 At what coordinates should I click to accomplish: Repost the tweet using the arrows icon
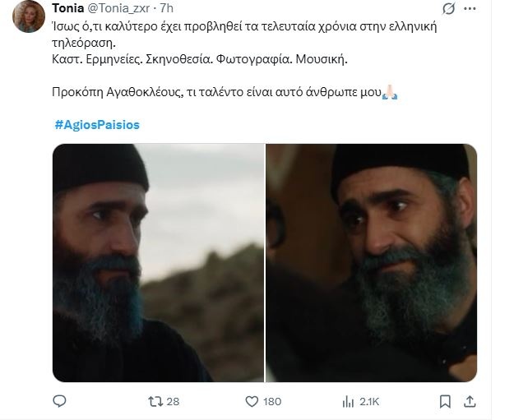(155, 401)
